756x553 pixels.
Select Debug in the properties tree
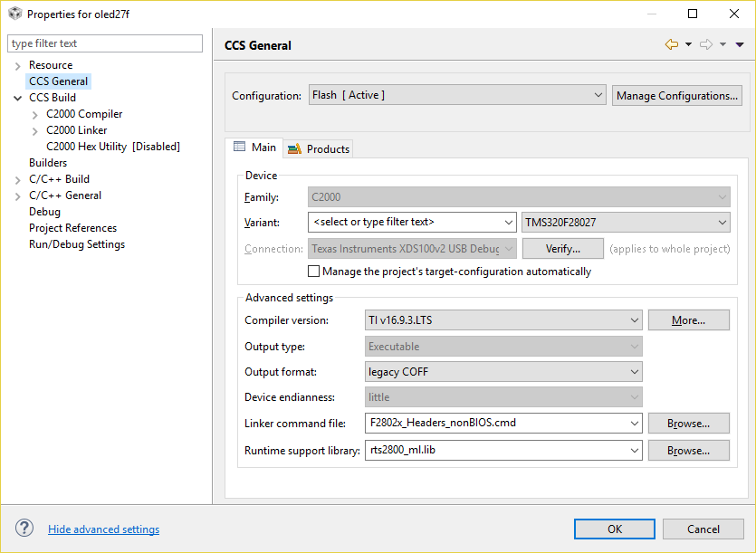(44, 212)
